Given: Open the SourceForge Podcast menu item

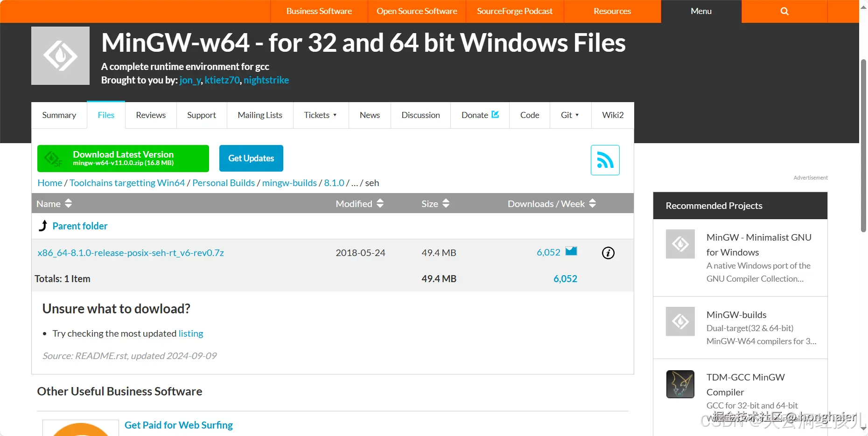Looking at the screenshot, I should [515, 11].
